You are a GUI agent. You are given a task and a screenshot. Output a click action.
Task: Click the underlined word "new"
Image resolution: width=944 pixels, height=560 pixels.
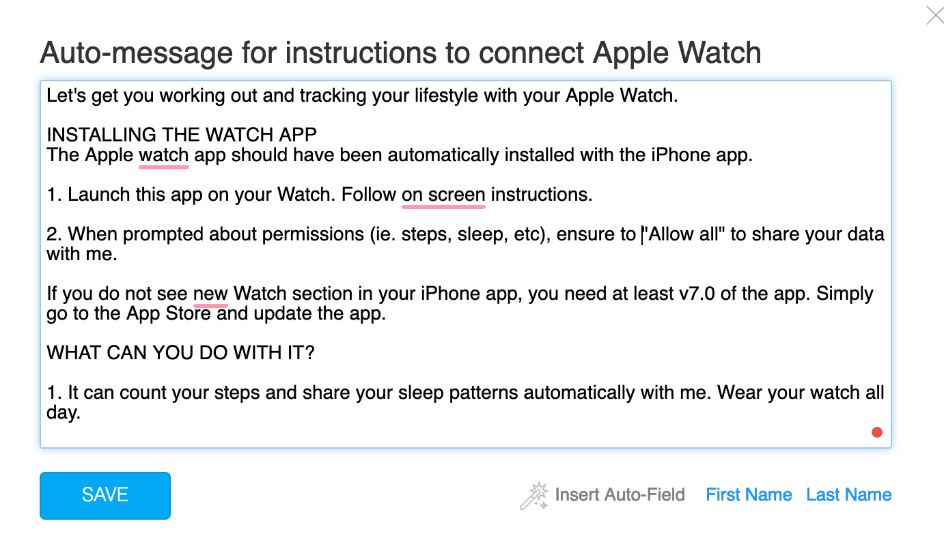coord(210,294)
